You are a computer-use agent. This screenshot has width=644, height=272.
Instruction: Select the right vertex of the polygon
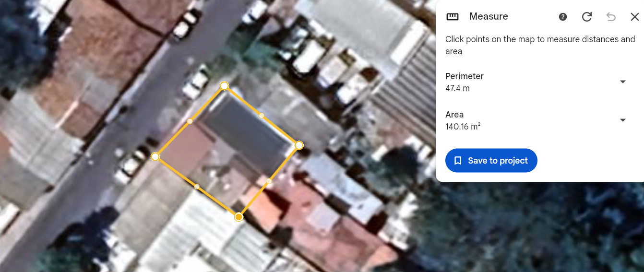click(x=299, y=145)
